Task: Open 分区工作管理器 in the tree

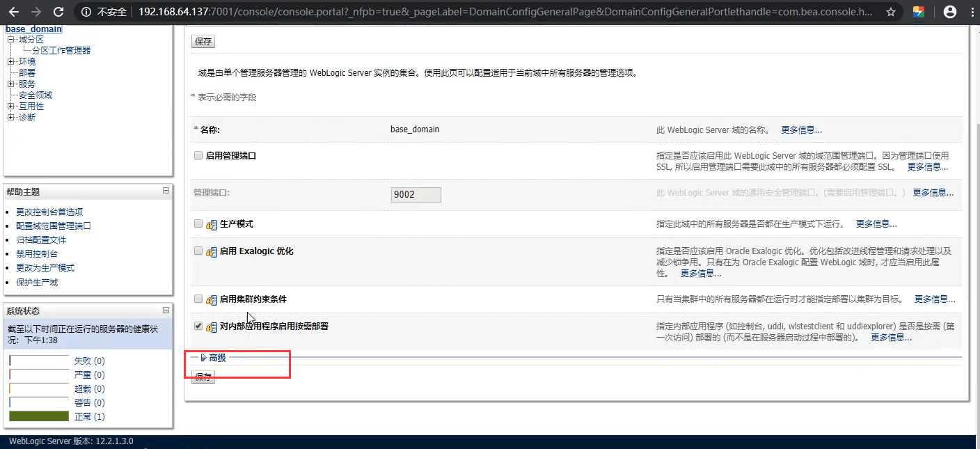Action: 61,51
